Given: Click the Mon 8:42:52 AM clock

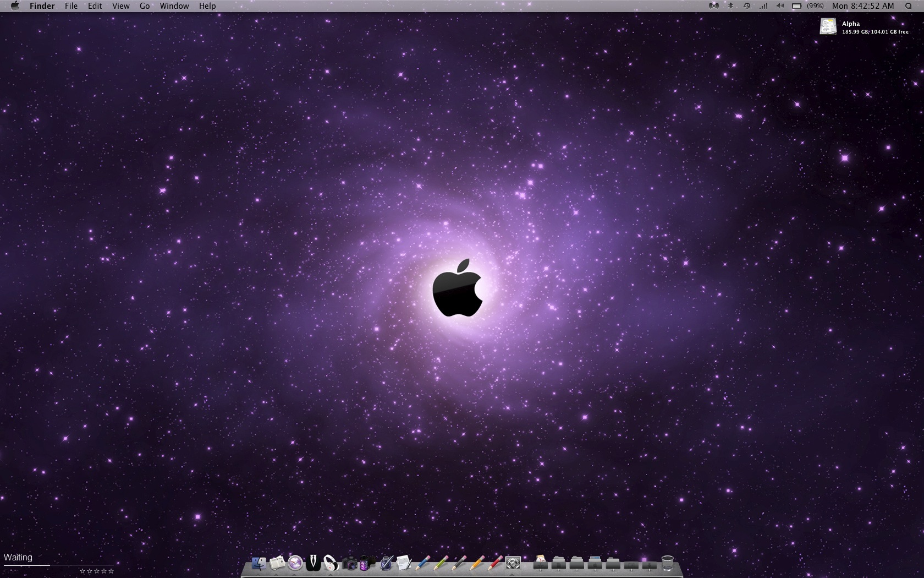Looking at the screenshot, I should [x=863, y=6].
